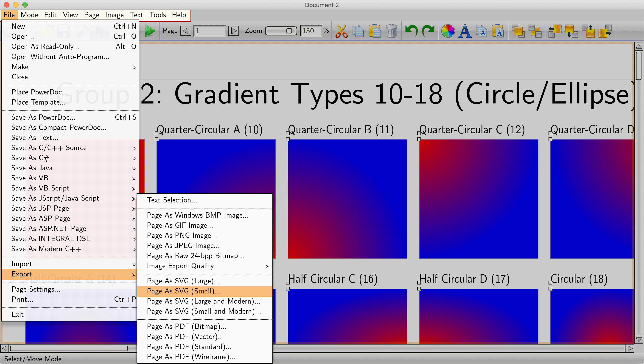The width and height of the screenshot is (644, 364).
Task: Open the Tools menu
Action: tap(157, 15)
